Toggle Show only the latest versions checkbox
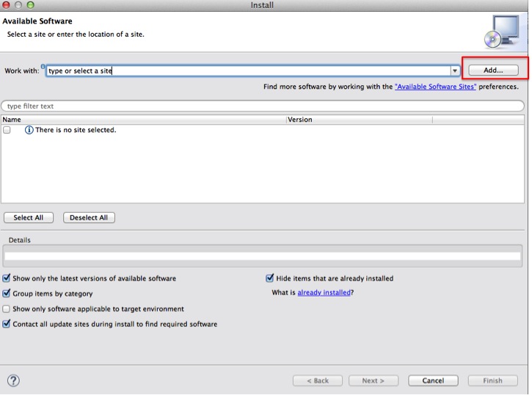 point(7,278)
